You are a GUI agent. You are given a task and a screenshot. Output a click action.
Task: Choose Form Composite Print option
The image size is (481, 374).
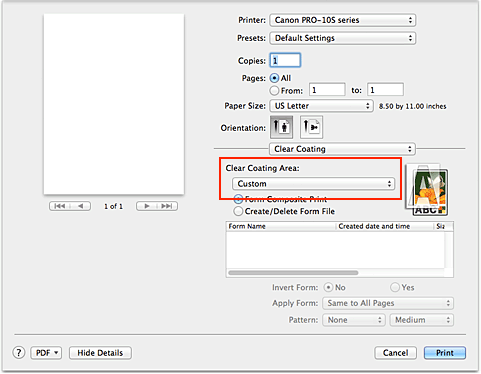click(x=238, y=199)
